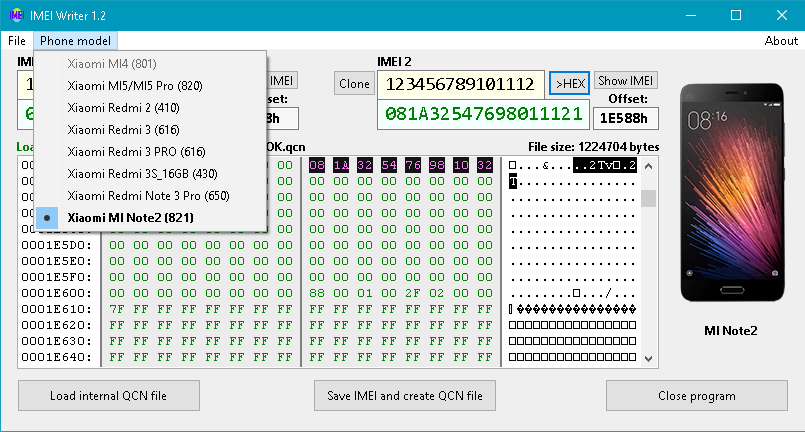Click the MI Note2 phone image

731,191
